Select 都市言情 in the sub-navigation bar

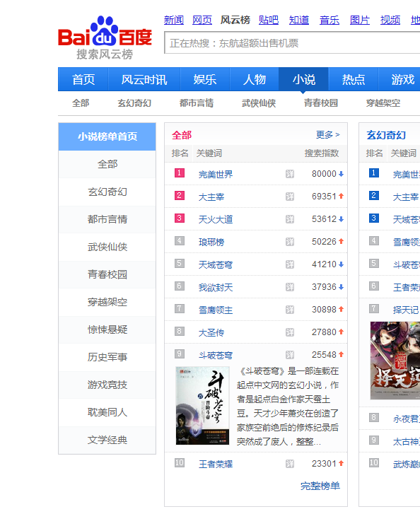pyautogui.click(x=197, y=103)
